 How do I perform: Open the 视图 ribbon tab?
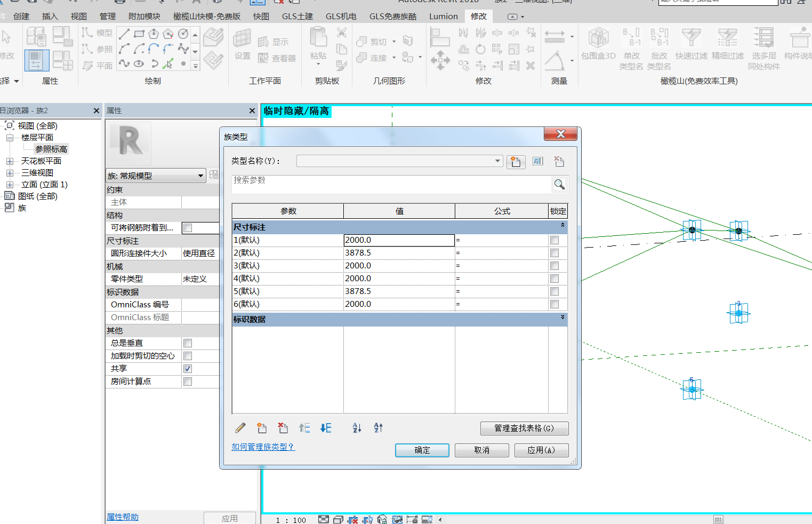click(x=78, y=17)
